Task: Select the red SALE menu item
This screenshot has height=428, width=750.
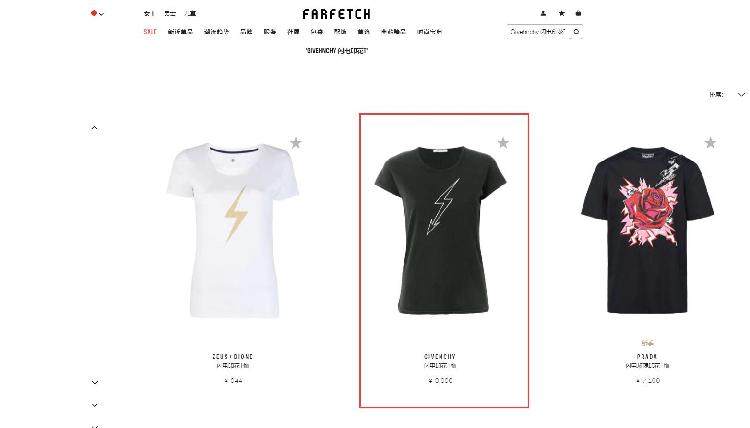Action: [x=150, y=32]
